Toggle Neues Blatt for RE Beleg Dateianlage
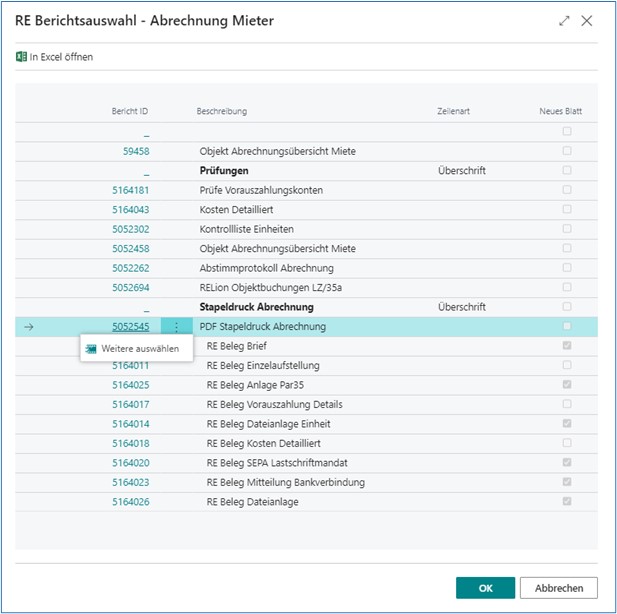This screenshot has width=617, height=614. 567,502
